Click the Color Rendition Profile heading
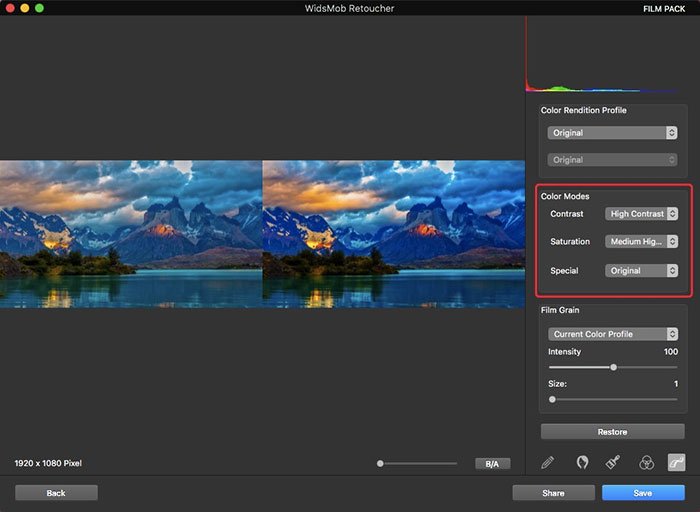 pyautogui.click(x=583, y=110)
